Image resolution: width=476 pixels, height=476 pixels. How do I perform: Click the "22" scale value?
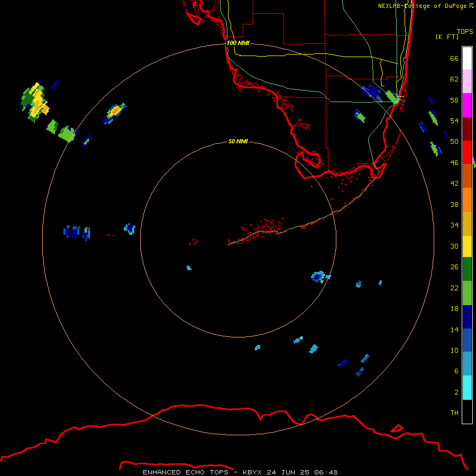[x=454, y=288]
